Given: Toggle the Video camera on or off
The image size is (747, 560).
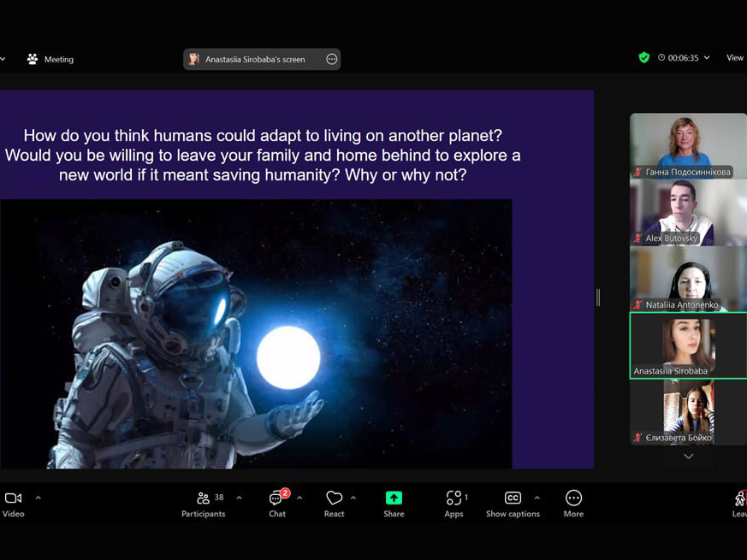Looking at the screenshot, I should click(14, 504).
